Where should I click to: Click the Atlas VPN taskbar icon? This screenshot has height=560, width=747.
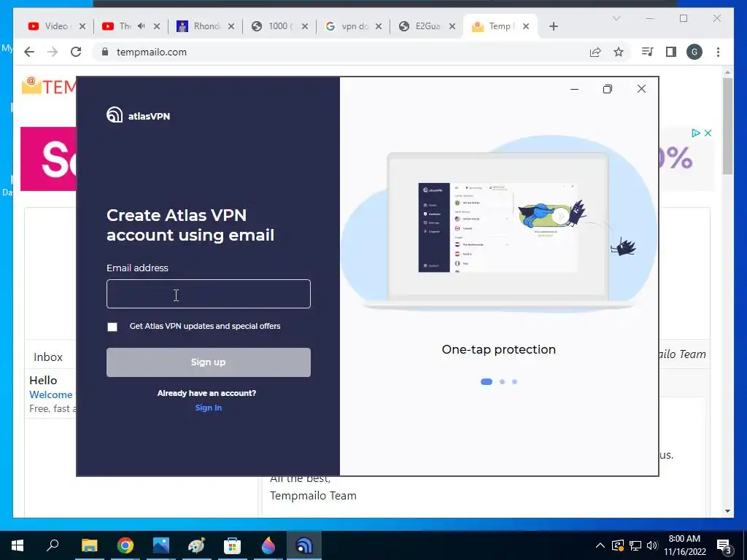click(x=304, y=545)
